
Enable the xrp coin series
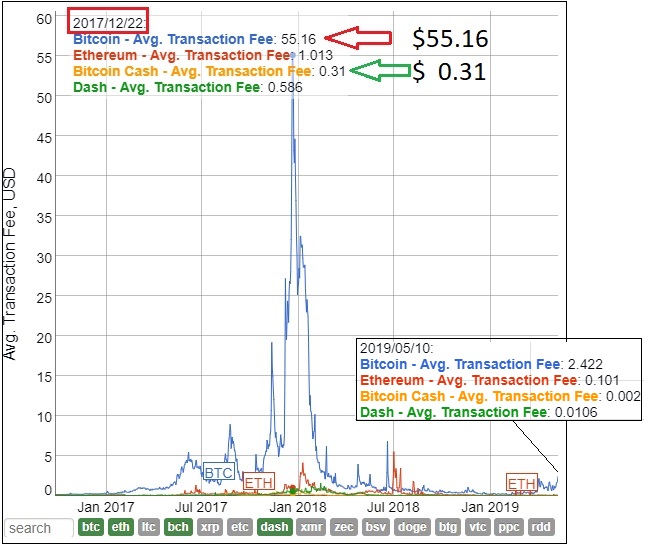[x=210, y=527]
